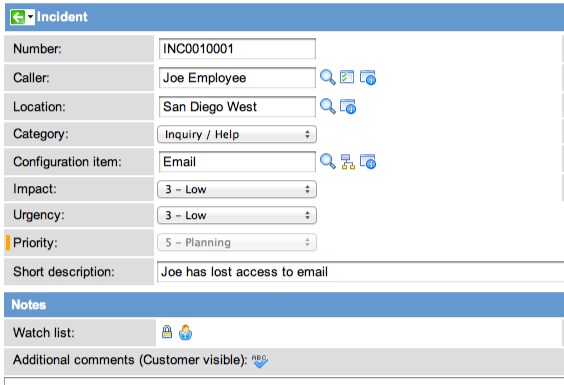Viewport: 564px width, 385px height.
Task: Open the Impact dropdown
Action: pos(237,189)
